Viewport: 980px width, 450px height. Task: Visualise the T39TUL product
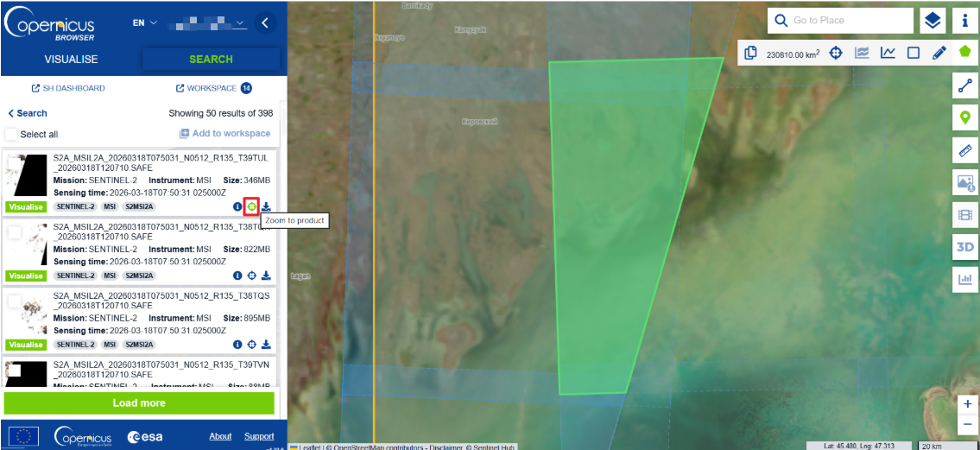(26, 206)
